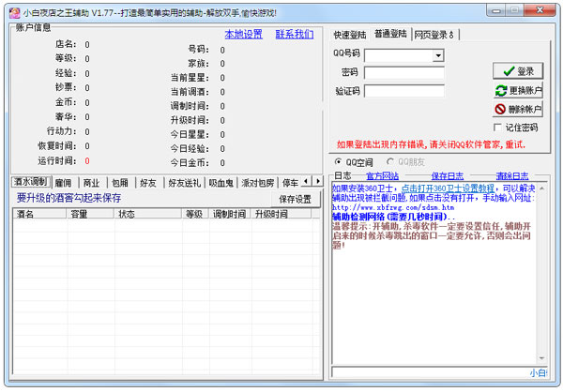Switch to the 快速登陆 tab
This screenshot has width=563, height=392.
(350, 35)
